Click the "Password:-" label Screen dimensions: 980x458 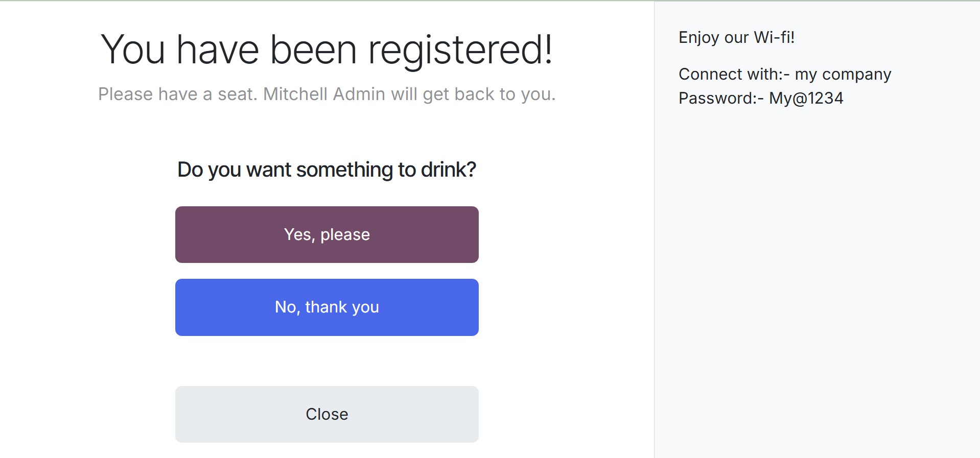click(x=721, y=98)
